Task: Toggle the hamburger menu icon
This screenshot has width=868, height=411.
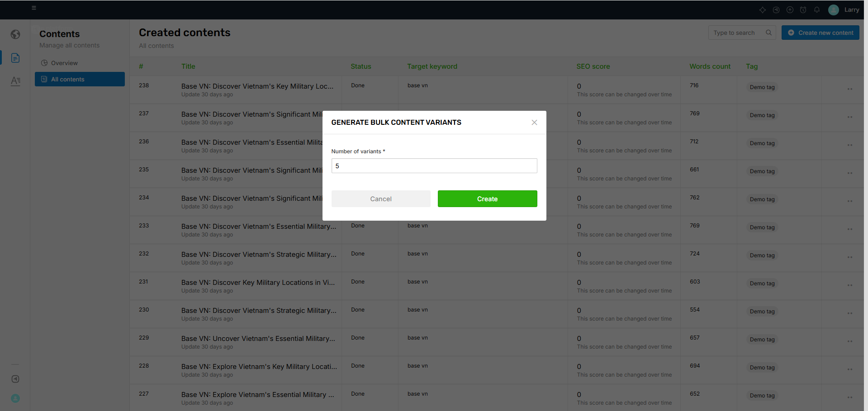Action: coord(34,8)
